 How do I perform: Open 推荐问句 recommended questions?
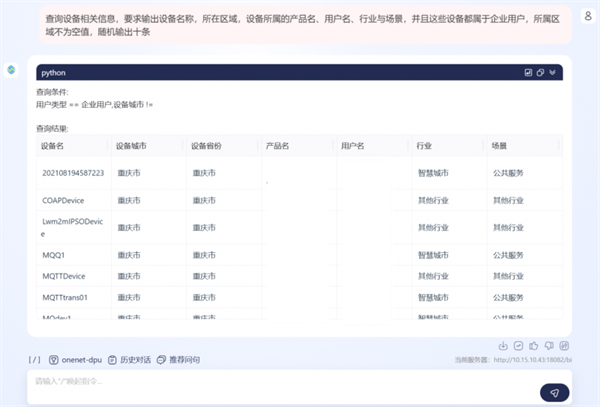tap(178, 360)
